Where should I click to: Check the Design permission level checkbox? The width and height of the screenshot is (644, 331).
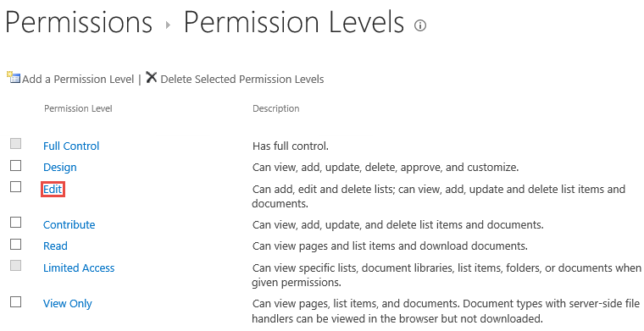15,165
